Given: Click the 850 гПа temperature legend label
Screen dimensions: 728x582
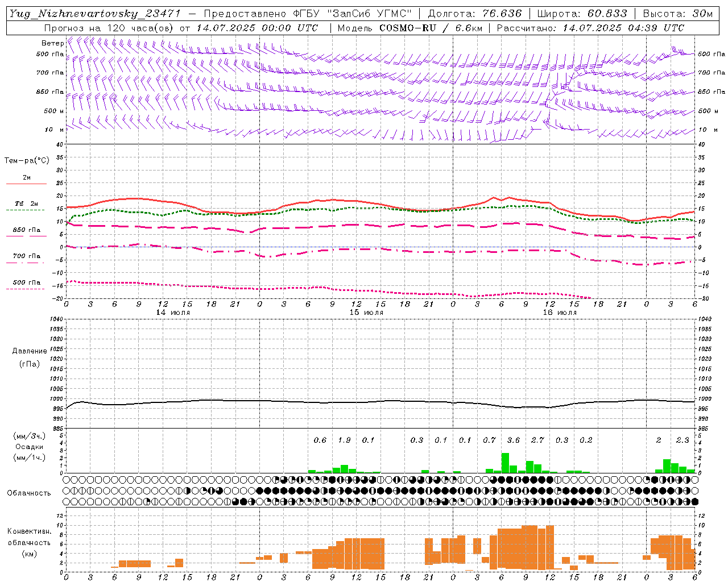Looking at the screenshot, I should coord(27,230).
